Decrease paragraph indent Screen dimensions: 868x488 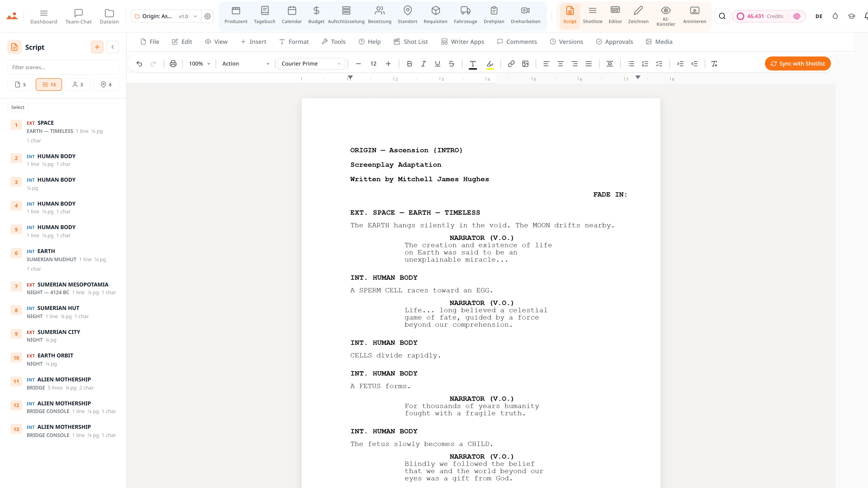(694, 64)
